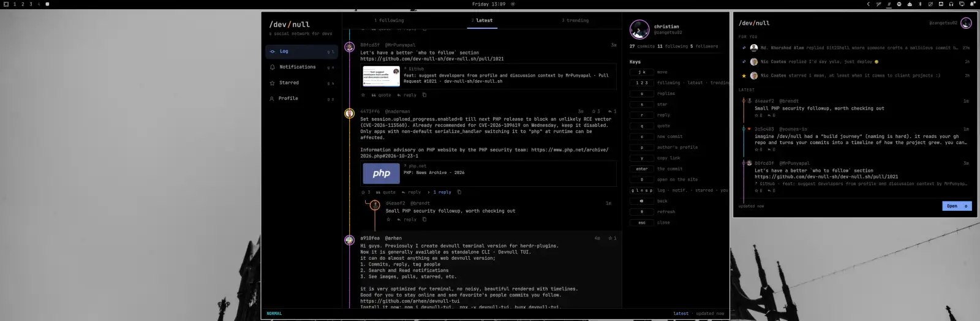
Task: Click reply icon under @brendt's comment
Action: pos(407,219)
